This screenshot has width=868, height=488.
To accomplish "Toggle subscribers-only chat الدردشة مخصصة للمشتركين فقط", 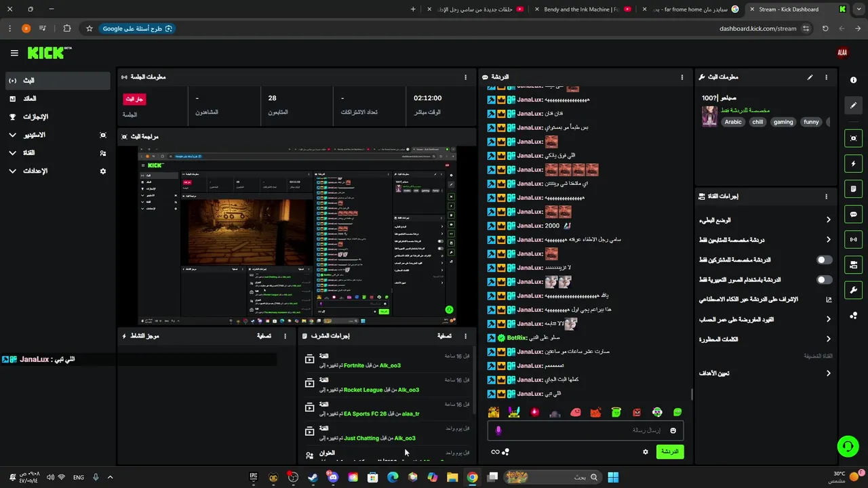I will point(824,260).
